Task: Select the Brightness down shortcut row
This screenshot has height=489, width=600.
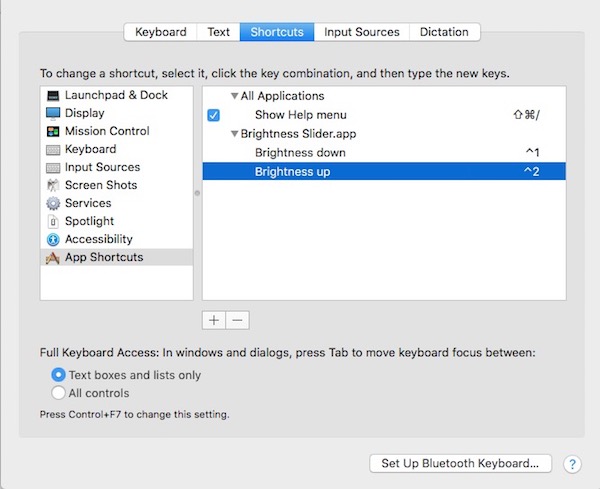Action: click(384, 153)
